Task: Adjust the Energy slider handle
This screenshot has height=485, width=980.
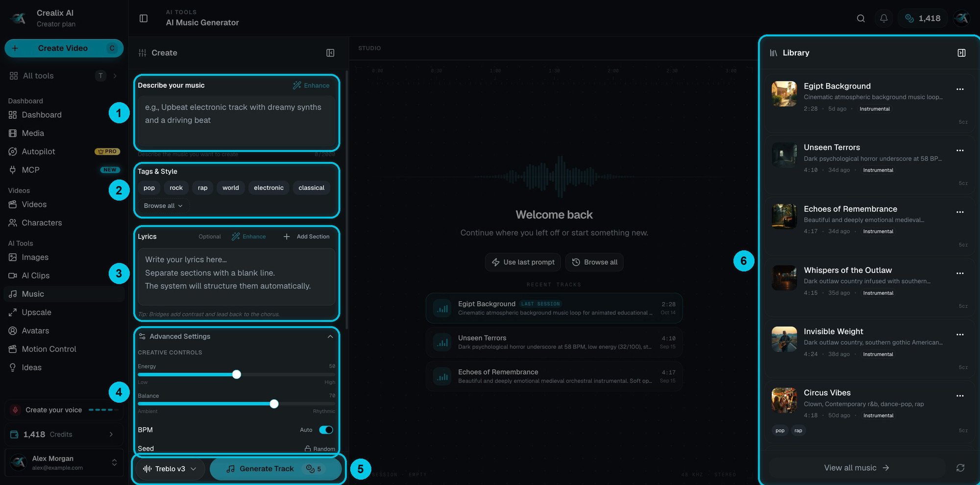Action: point(237,374)
